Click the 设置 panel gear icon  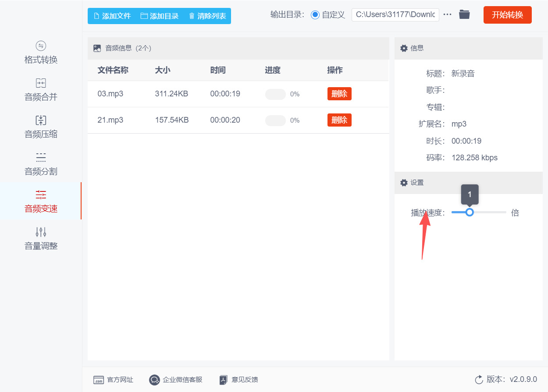404,183
